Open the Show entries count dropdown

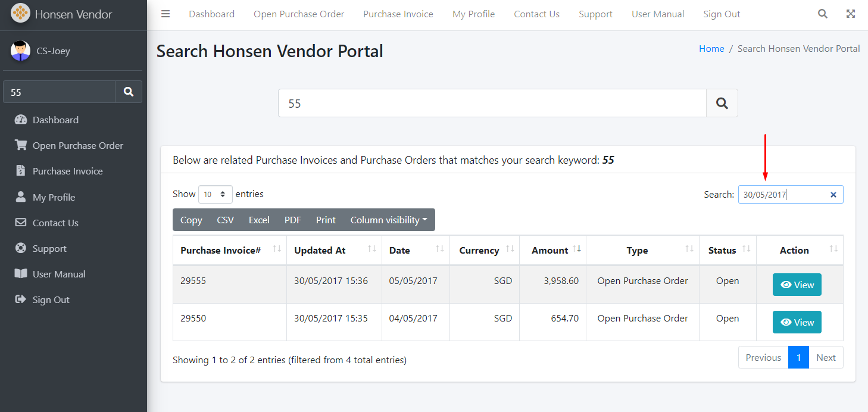coord(215,194)
